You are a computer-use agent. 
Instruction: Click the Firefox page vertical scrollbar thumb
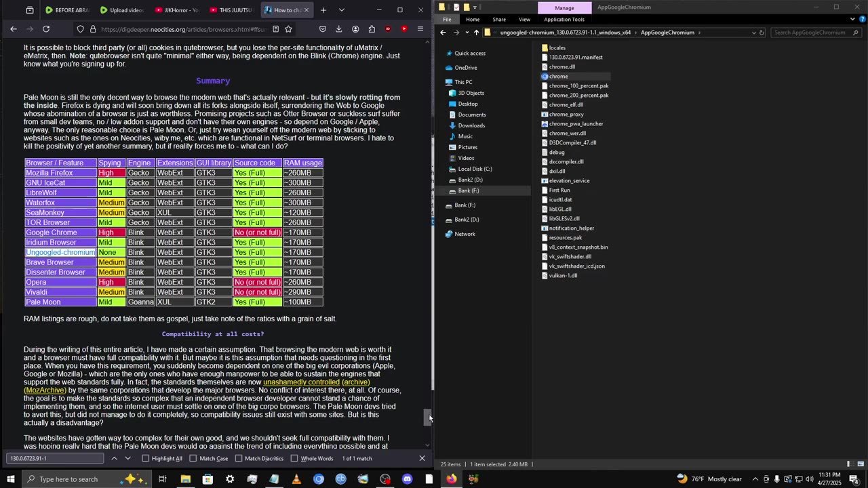click(427, 417)
